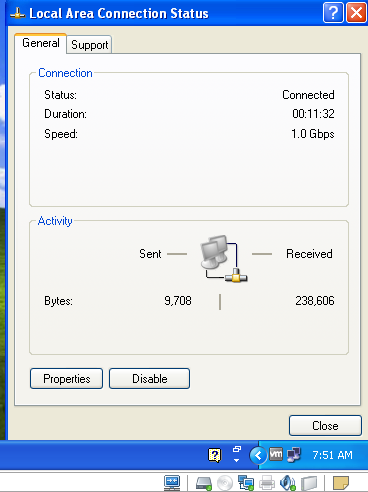Click the Connection group heading
Viewport: 368px width, 492px height.
(x=65, y=73)
